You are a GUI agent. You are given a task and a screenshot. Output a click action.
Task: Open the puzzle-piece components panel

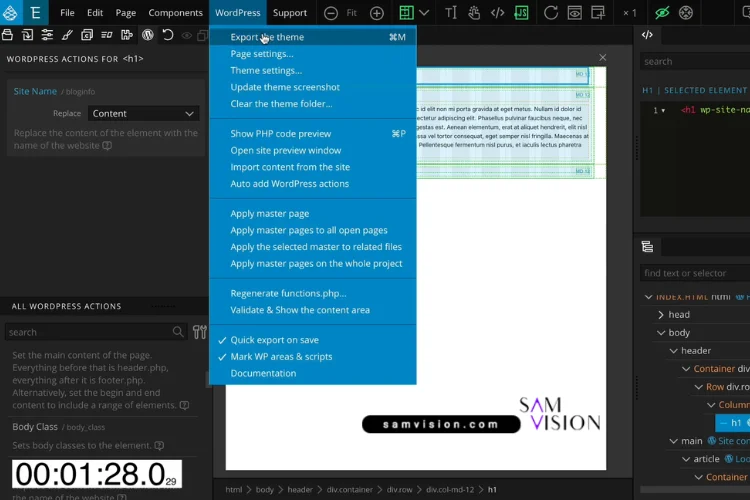coord(127,35)
